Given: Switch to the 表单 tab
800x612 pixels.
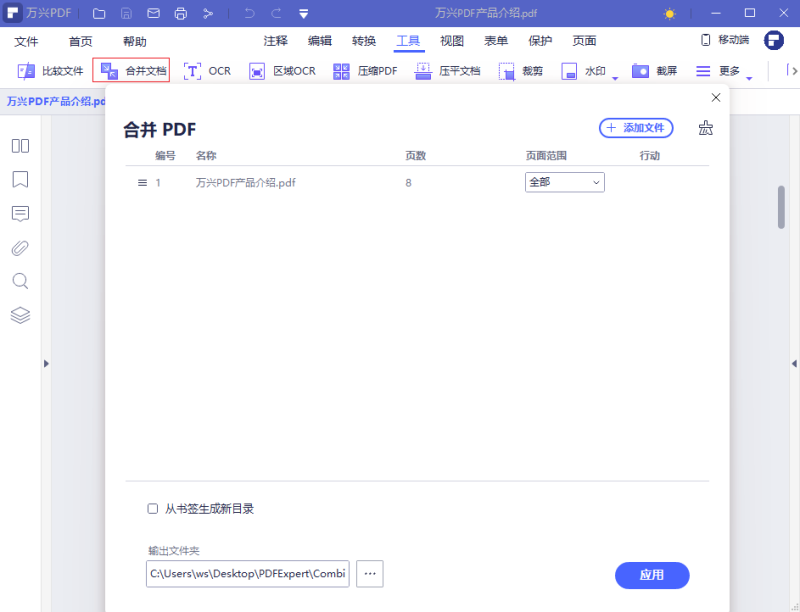Looking at the screenshot, I should (x=496, y=41).
